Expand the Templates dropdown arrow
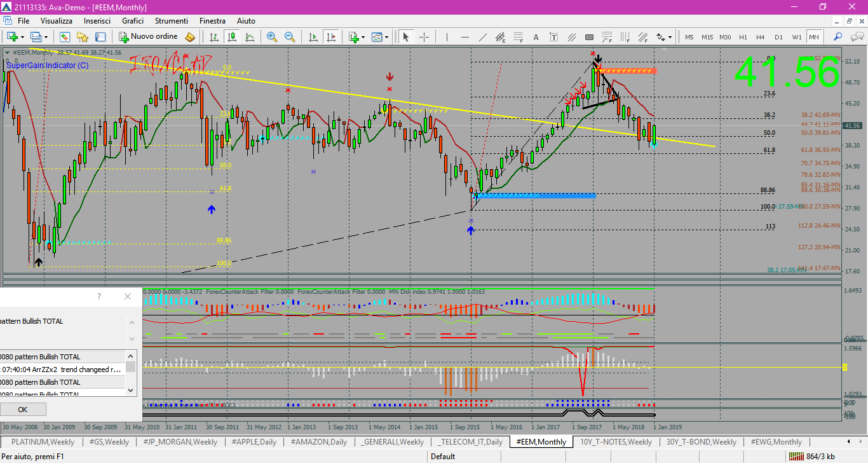The height and width of the screenshot is (463, 868). click(386, 37)
